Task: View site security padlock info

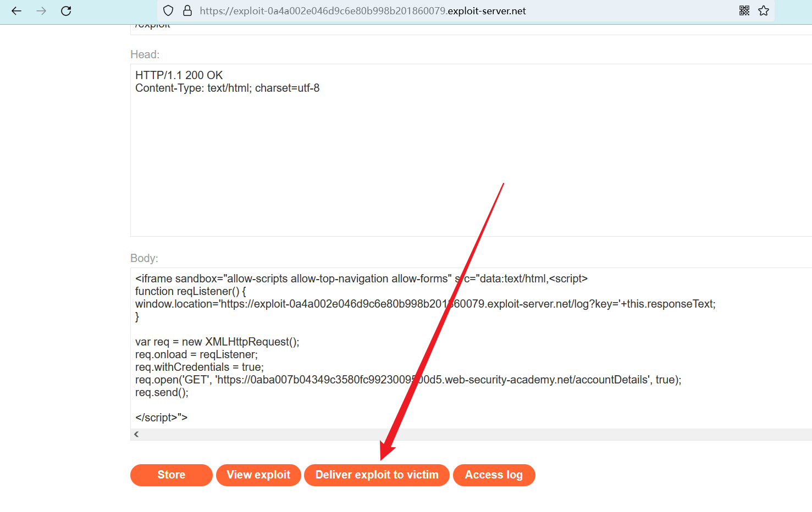Action: 187,10
